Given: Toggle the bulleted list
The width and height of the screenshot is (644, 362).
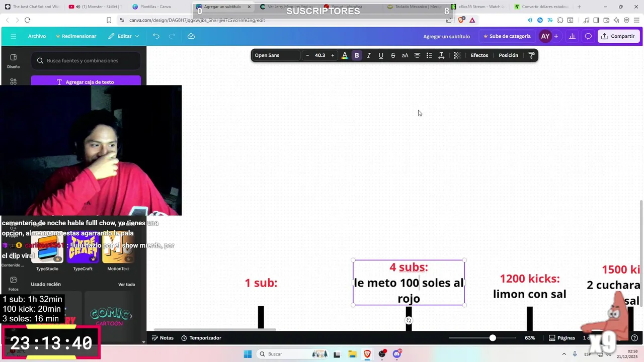Looking at the screenshot, I should [x=429, y=55].
